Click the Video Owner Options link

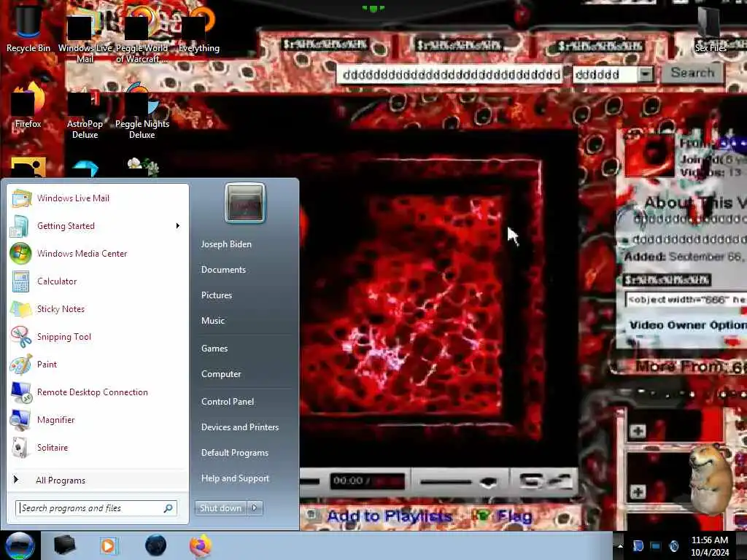point(688,325)
